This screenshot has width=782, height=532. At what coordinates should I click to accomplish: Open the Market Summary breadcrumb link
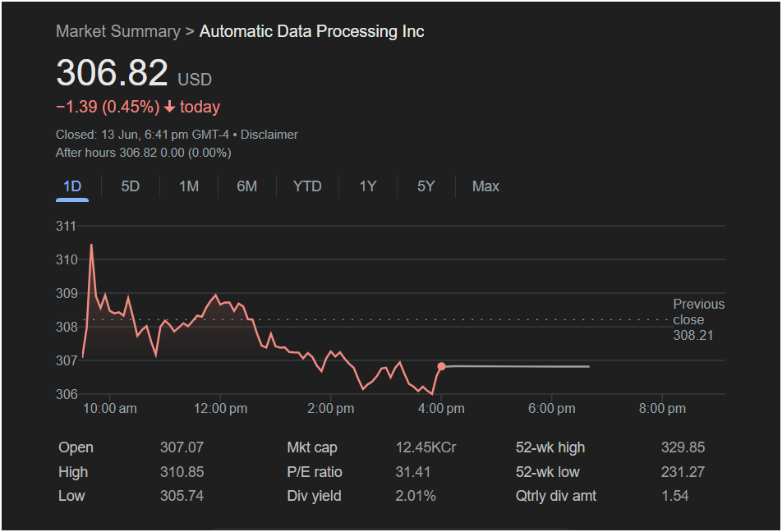118,31
